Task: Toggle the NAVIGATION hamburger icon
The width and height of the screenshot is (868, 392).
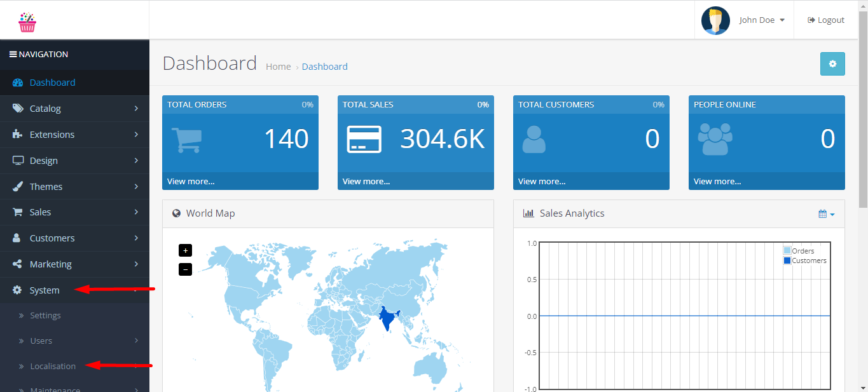Action: (13, 55)
